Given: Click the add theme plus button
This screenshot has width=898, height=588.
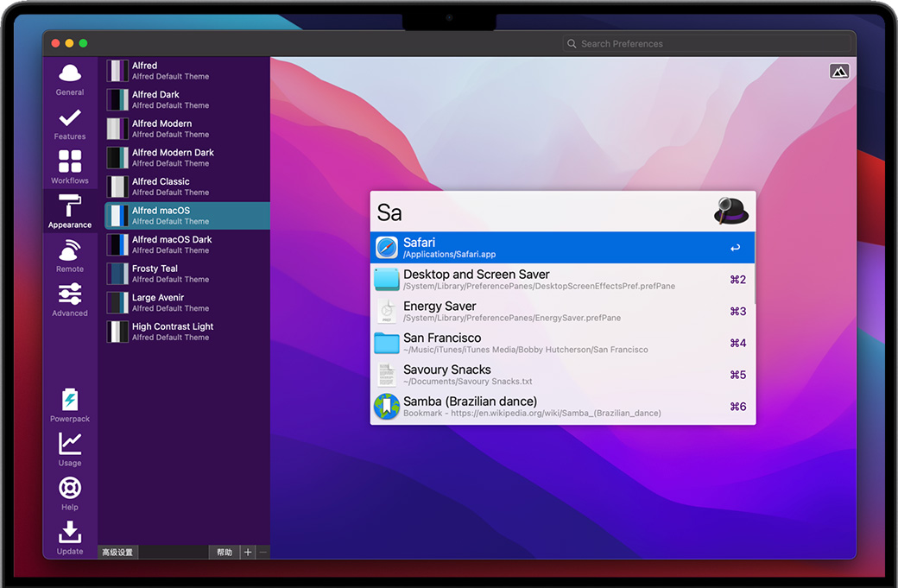Looking at the screenshot, I should [248, 552].
